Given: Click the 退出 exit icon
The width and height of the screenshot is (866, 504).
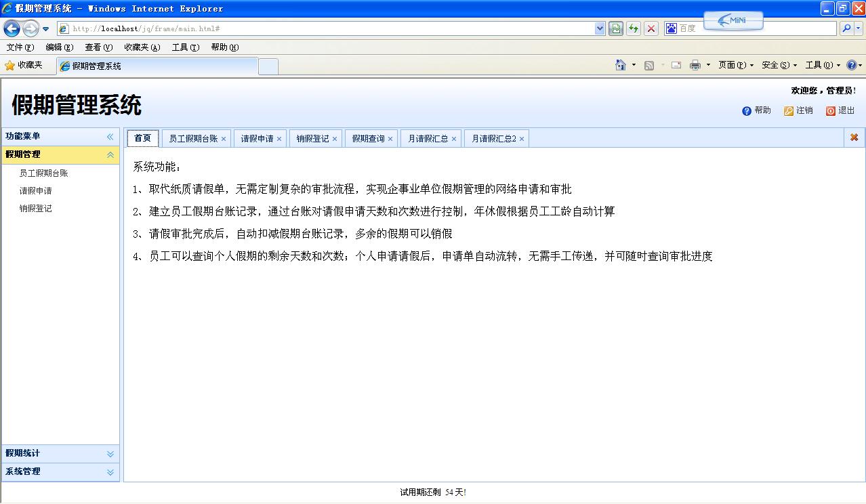Looking at the screenshot, I should (830, 110).
